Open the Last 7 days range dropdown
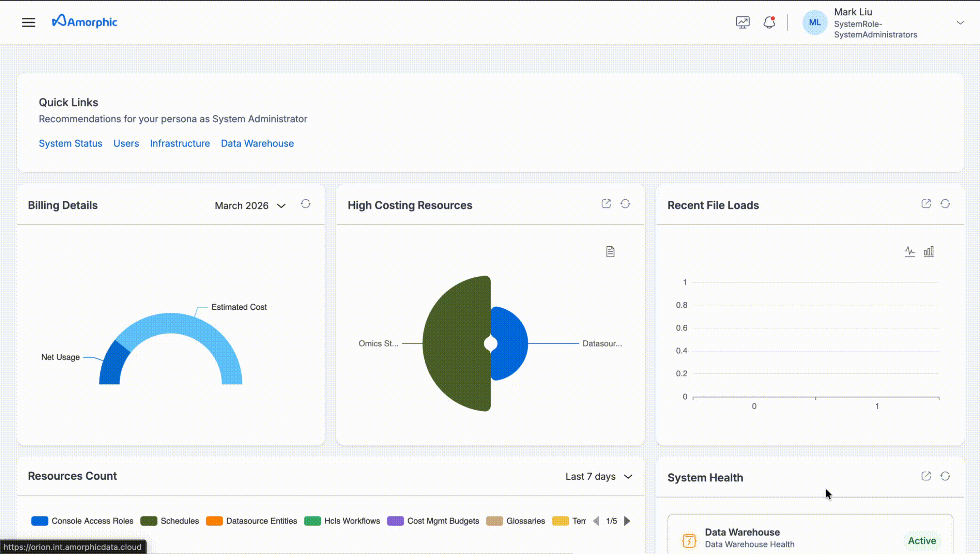Screen dimensions: 980x554 [x=598, y=476]
